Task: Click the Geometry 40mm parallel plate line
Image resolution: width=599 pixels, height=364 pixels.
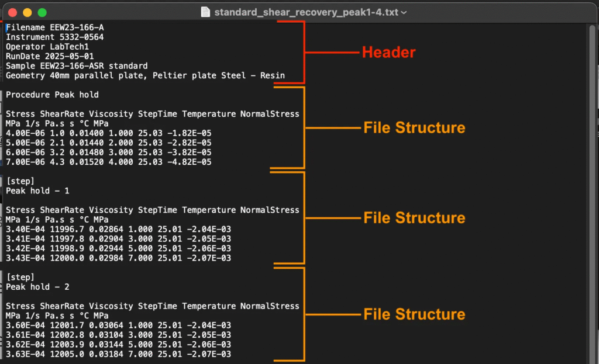Action: [145, 75]
